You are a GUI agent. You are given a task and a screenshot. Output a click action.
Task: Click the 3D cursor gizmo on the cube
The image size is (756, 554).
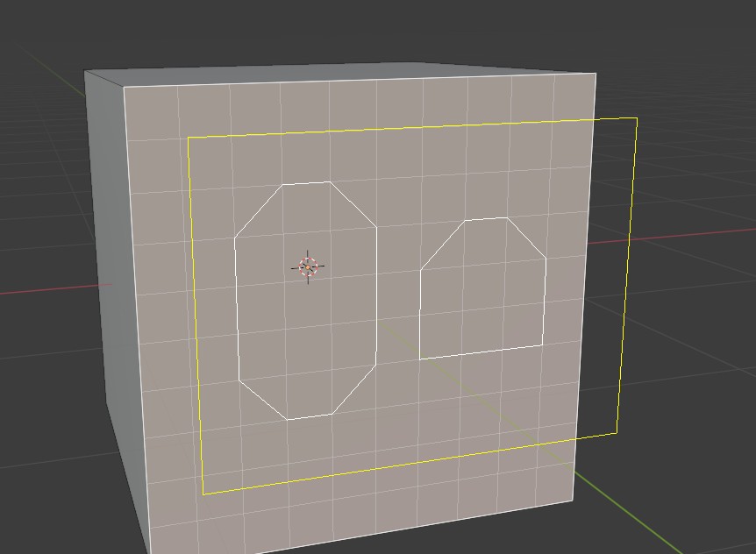(309, 265)
